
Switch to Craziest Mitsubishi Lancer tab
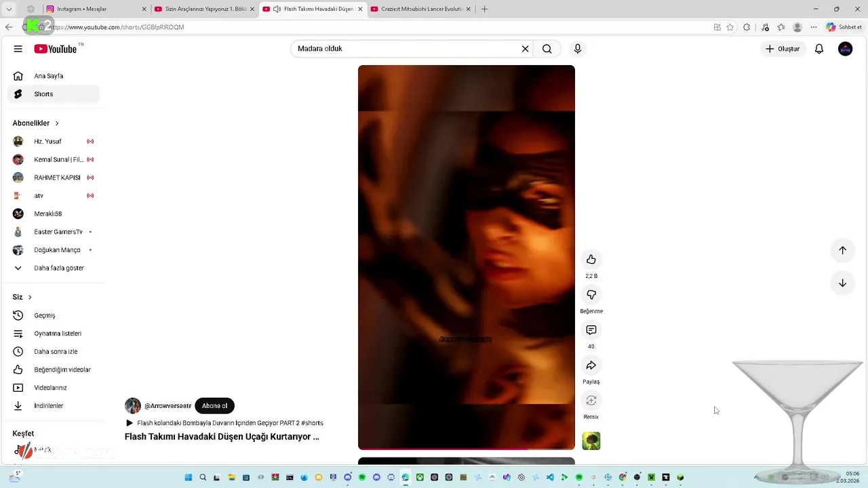click(422, 9)
